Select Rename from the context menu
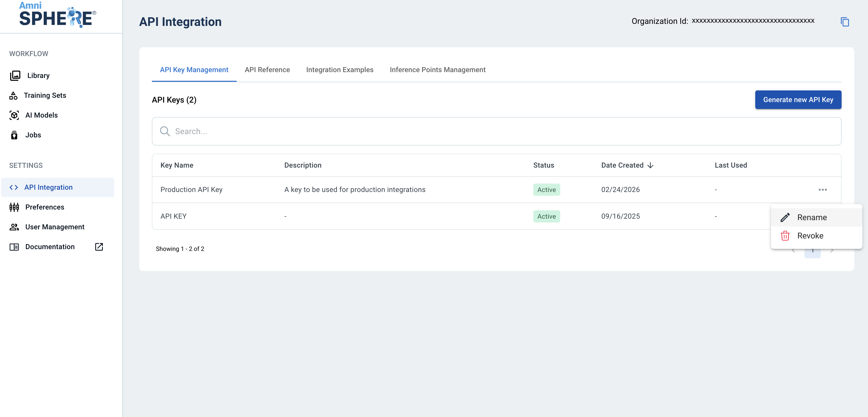 point(811,218)
